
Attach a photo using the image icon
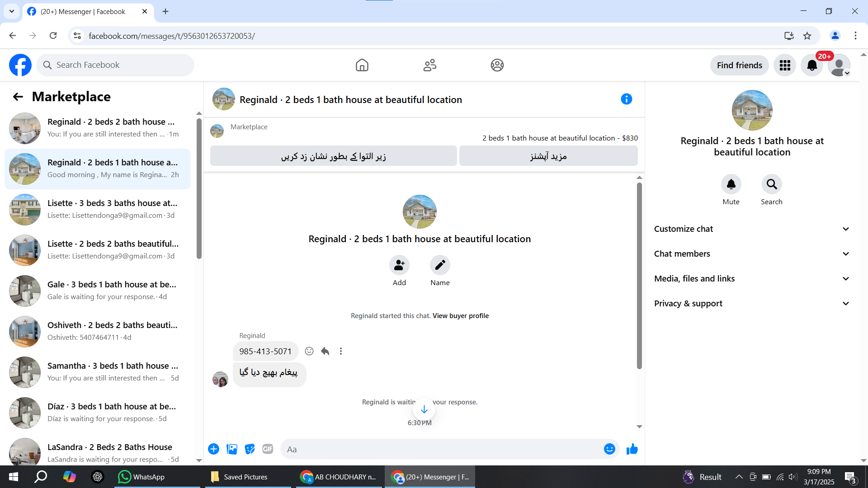(232, 449)
